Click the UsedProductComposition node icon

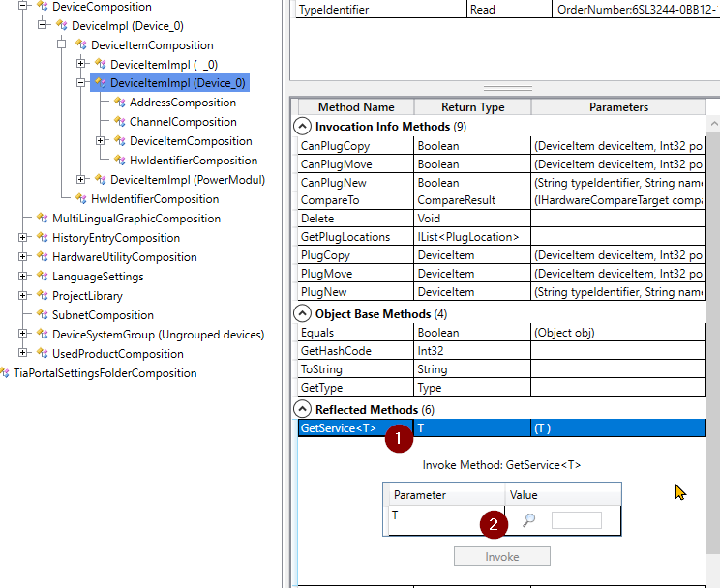(43, 353)
